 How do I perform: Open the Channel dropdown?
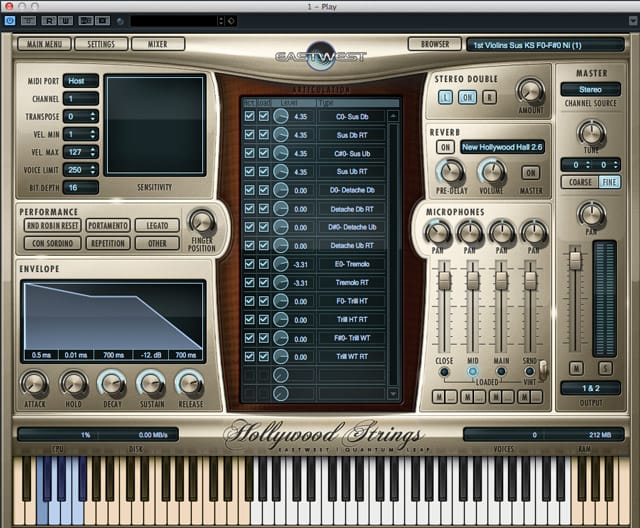(81, 99)
